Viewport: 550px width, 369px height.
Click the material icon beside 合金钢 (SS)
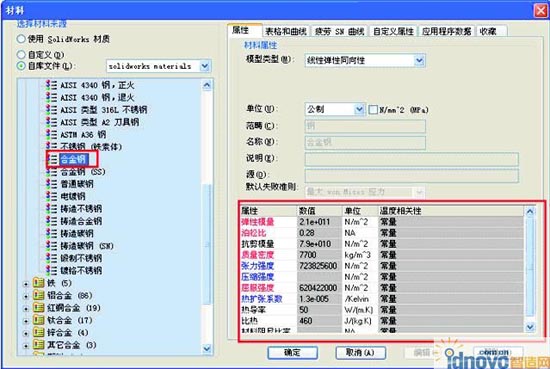(51, 172)
